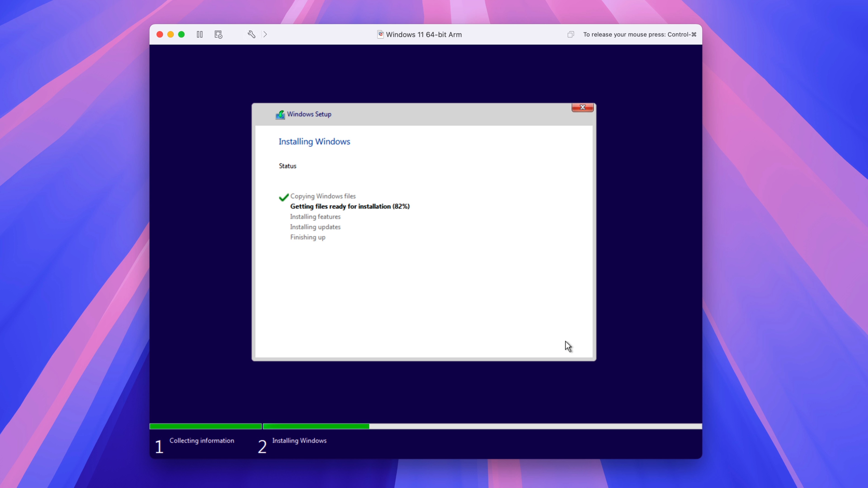Screen dimensions: 868x488
Task: Click the windows icon next to the release-mouse message
Action: 571,34
